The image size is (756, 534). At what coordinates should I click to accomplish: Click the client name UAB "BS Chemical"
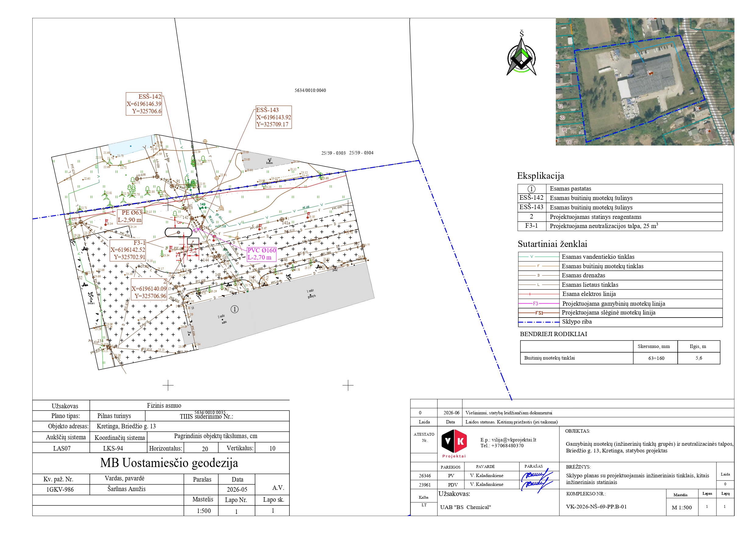pyautogui.click(x=465, y=508)
